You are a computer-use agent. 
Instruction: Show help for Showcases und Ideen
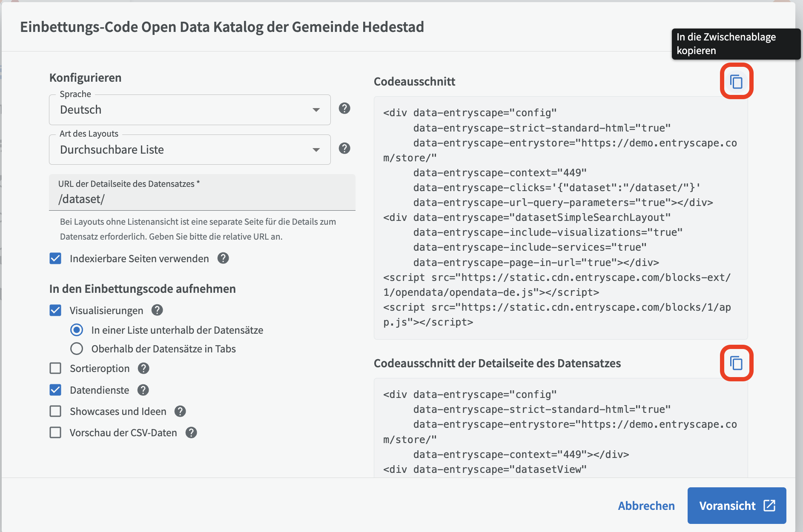tap(180, 411)
